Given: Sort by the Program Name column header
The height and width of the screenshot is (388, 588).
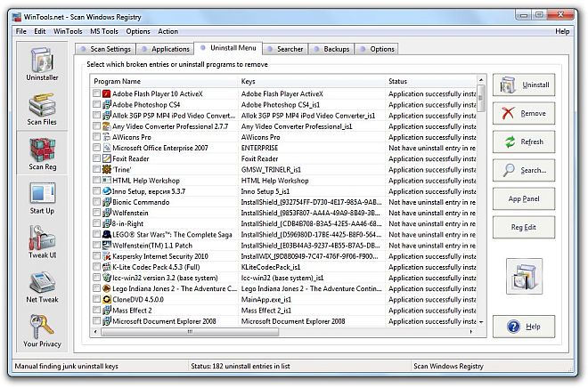Looking at the screenshot, I should coord(164,81).
